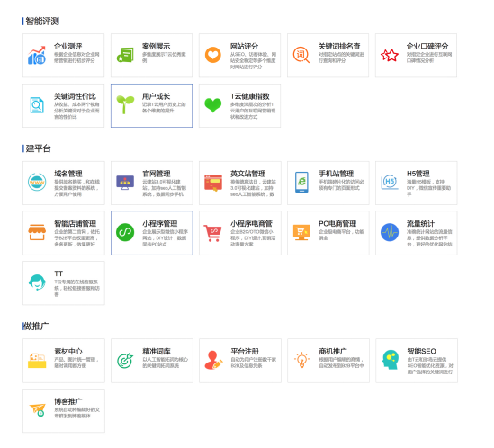Open the 关键词排名查 magnifier icon
The height and width of the screenshot is (448, 494).
pyautogui.click(x=301, y=55)
